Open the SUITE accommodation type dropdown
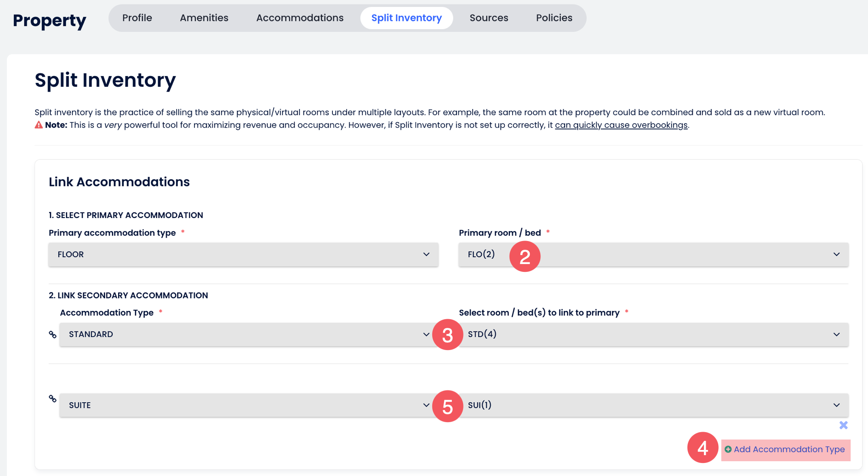The width and height of the screenshot is (868, 476). (x=243, y=405)
